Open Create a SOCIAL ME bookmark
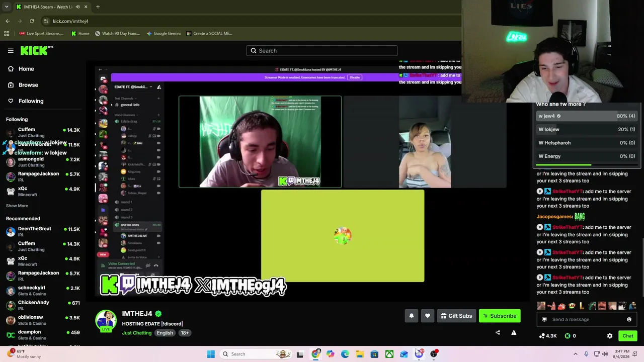 click(x=209, y=34)
